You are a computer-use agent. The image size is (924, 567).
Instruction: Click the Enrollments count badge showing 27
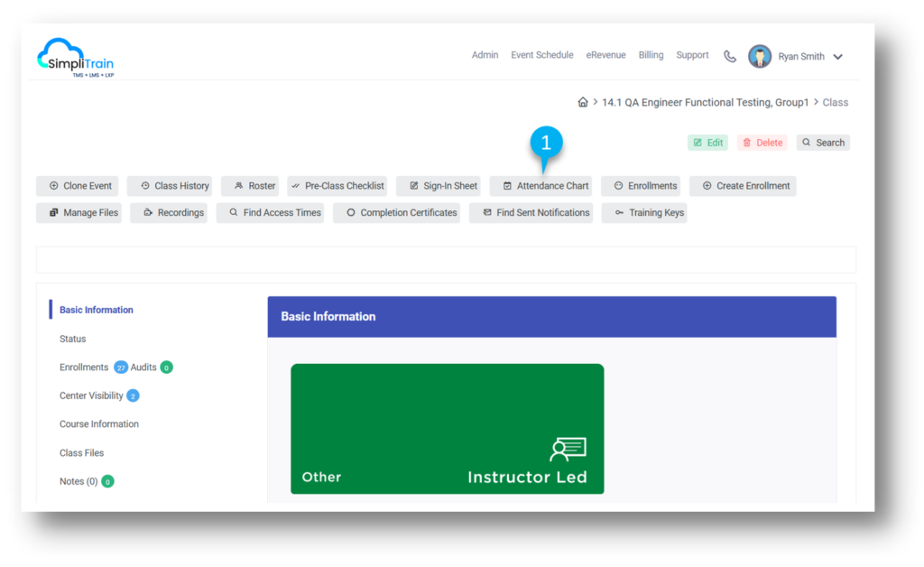(x=121, y=367)
